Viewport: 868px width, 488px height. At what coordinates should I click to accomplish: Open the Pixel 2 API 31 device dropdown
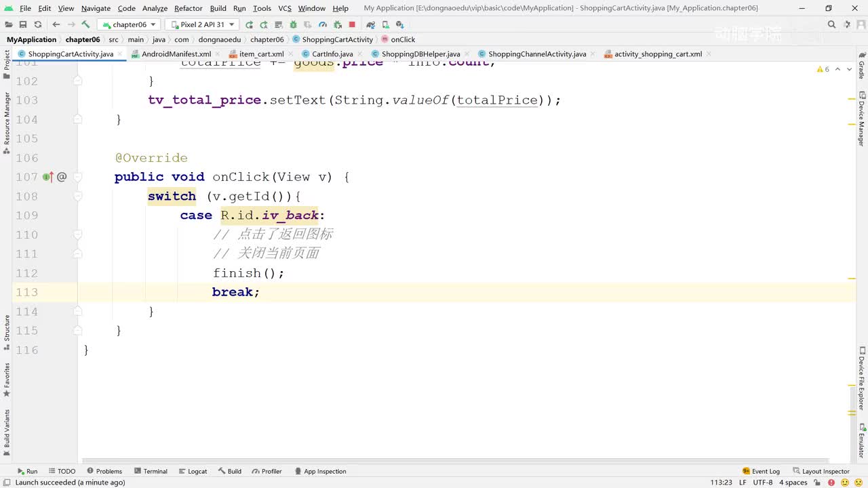pyautogui.click(x=202, y=24)
